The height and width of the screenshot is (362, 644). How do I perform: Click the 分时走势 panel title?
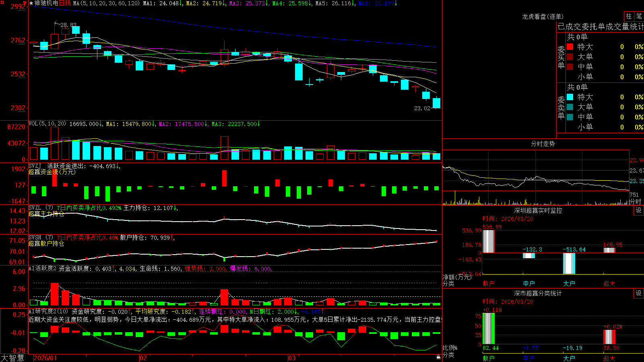(543, 144)
